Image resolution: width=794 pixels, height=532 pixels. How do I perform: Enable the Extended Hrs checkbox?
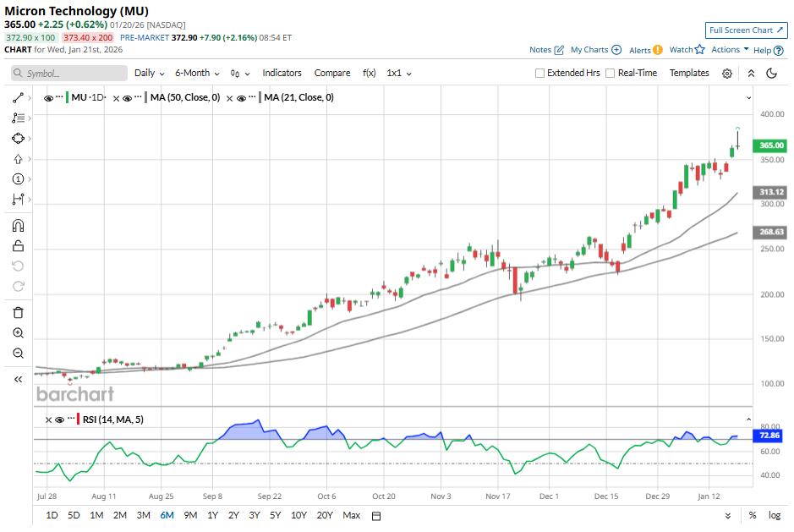pyautogui.click(x=540, y=74)
